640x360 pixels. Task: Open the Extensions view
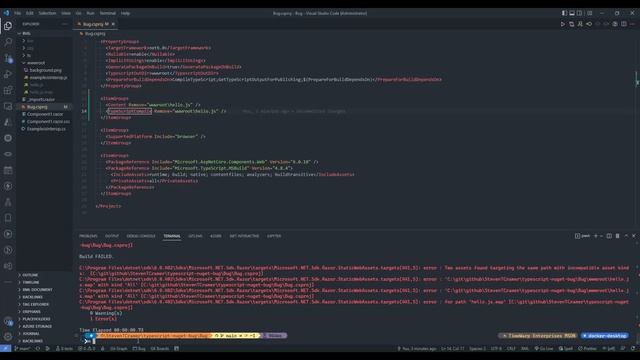[x=8, y=90]
